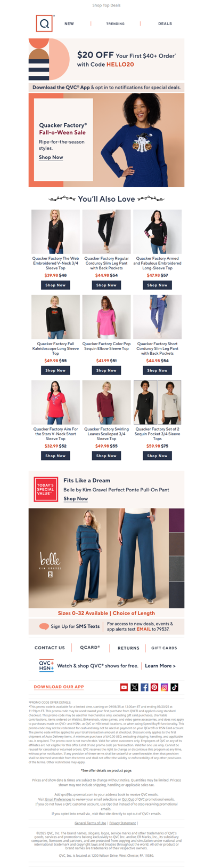The height and width of the screenshot is (868, 213).
Task: Open the X social icon
Action: tap(134, 687)
